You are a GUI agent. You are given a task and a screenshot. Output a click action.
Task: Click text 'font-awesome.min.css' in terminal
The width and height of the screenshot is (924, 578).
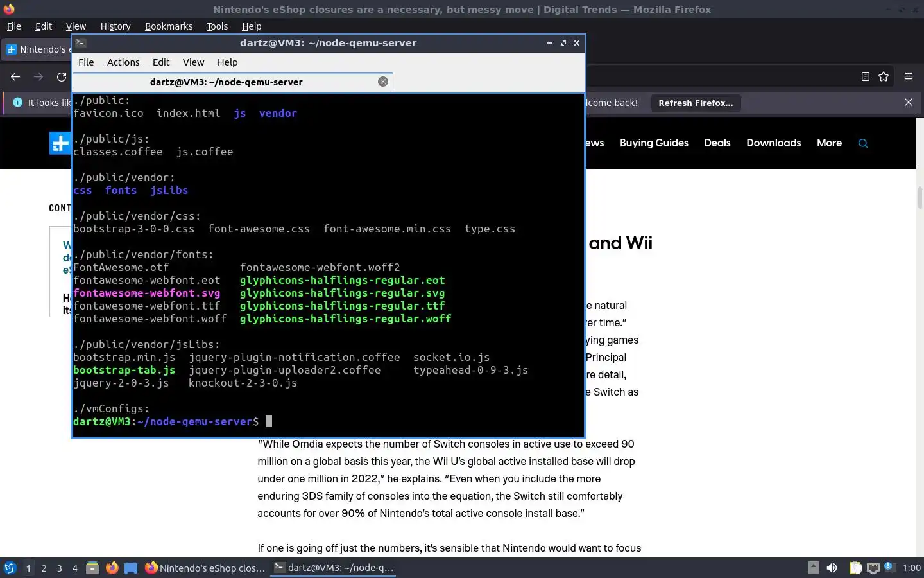coord(387,229)
